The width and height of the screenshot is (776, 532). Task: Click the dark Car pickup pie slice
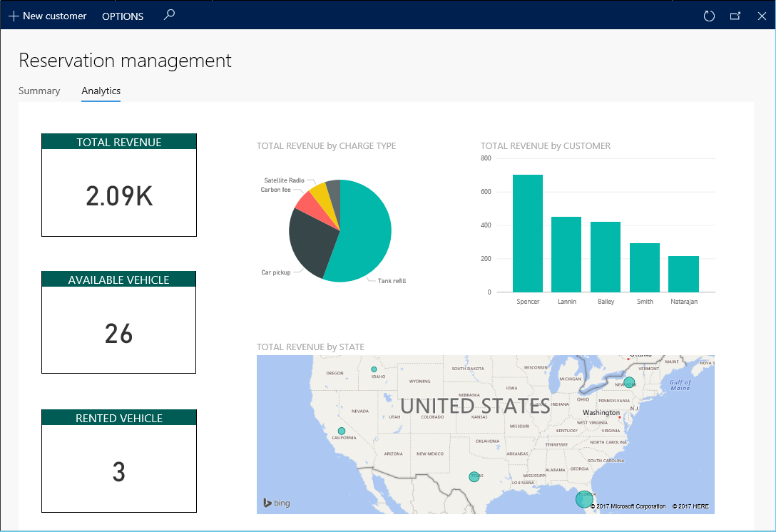pyautogui.click(x=310, y=242)
